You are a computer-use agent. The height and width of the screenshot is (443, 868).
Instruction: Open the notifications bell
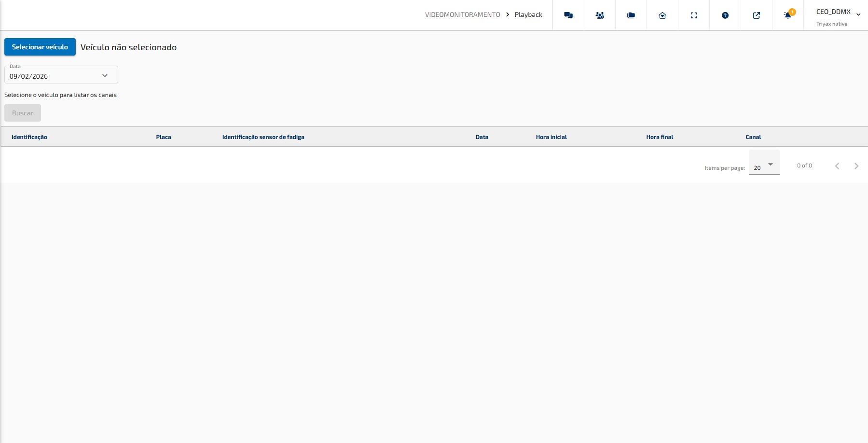(x=788, y=15)
